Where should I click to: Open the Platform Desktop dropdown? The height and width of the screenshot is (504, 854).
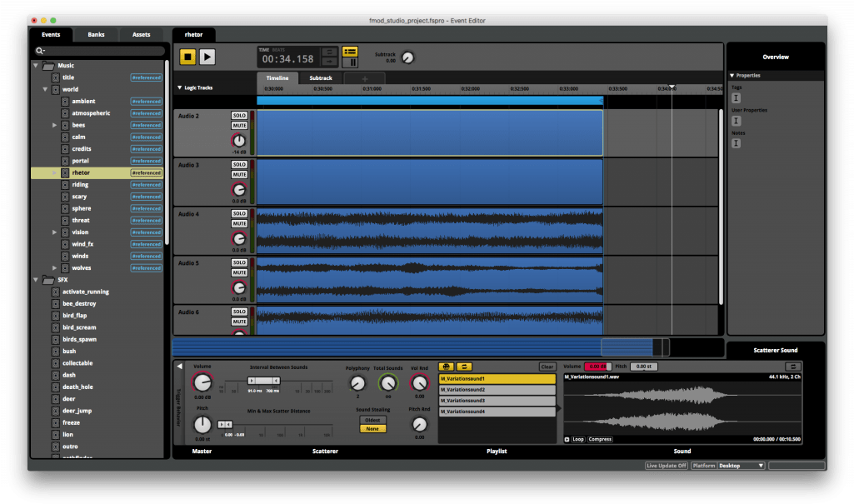click(742, 466)
